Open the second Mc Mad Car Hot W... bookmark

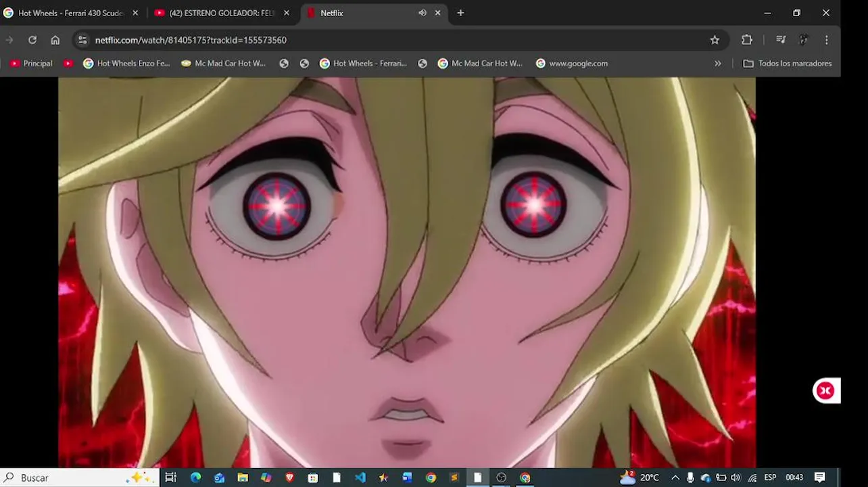click(481, 63)
